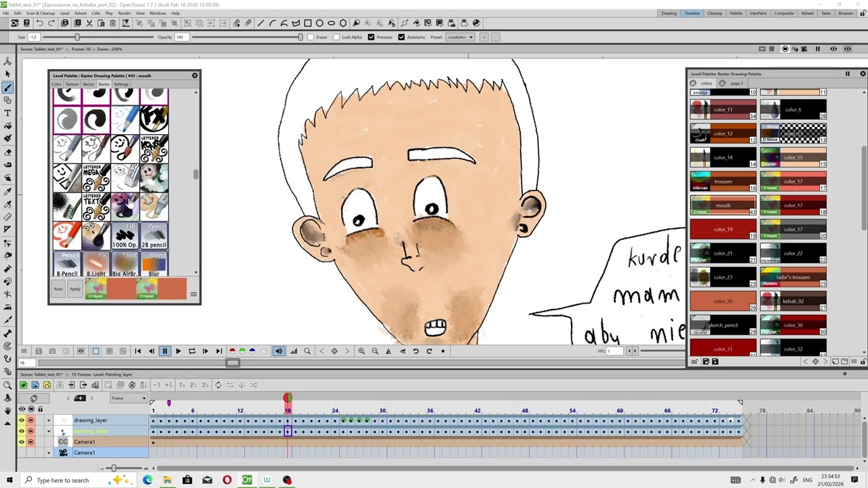868x488 pixels.
Task: Click Zoom Out icon in viewer bar
Action: point(375,351)
